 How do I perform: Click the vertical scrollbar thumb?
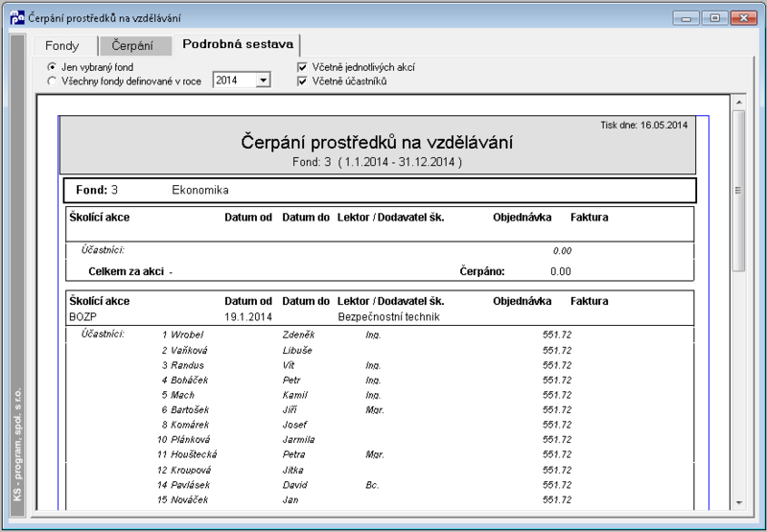738,191
